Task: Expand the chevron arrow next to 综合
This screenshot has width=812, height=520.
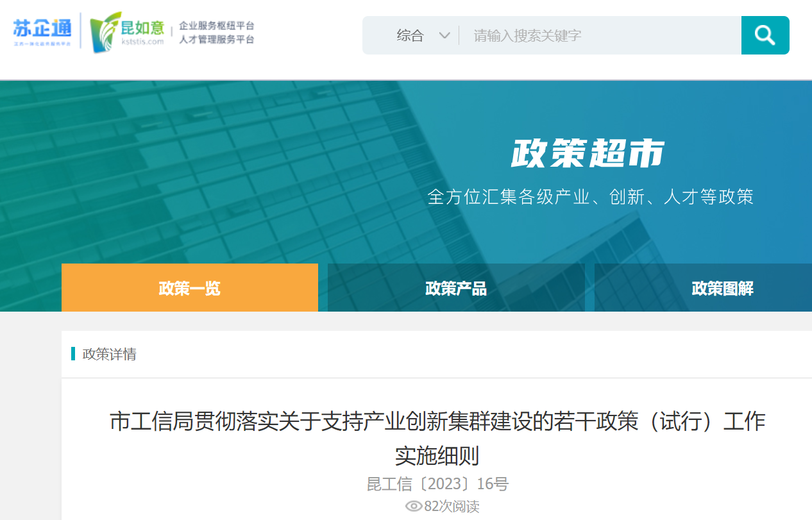Action: pos(444,35)
